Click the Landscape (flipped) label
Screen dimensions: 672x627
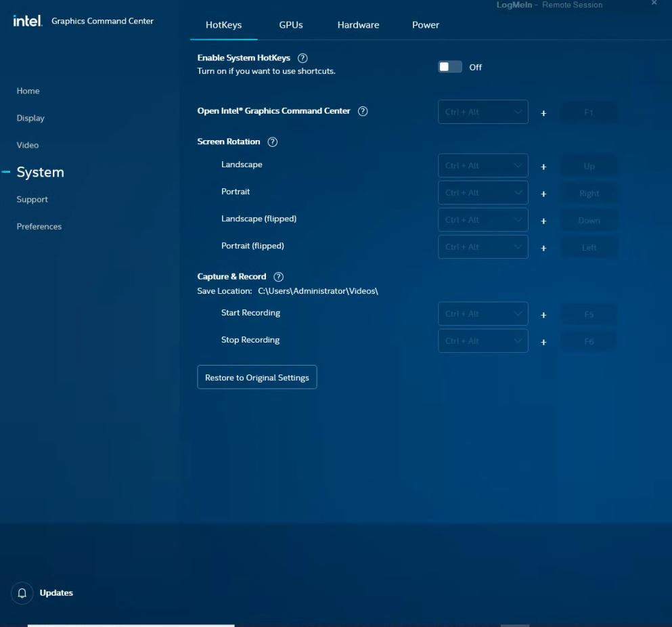point(259,219)
